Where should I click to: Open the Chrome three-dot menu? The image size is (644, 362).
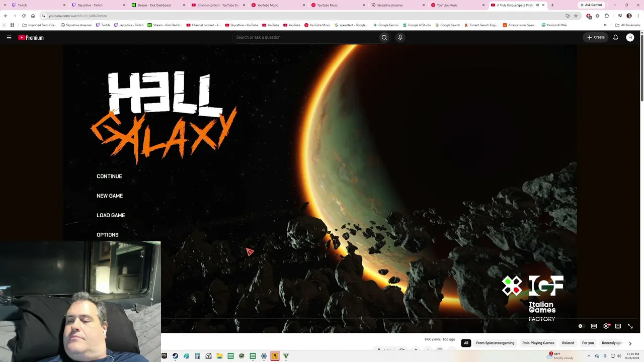[x=638, y=16]
